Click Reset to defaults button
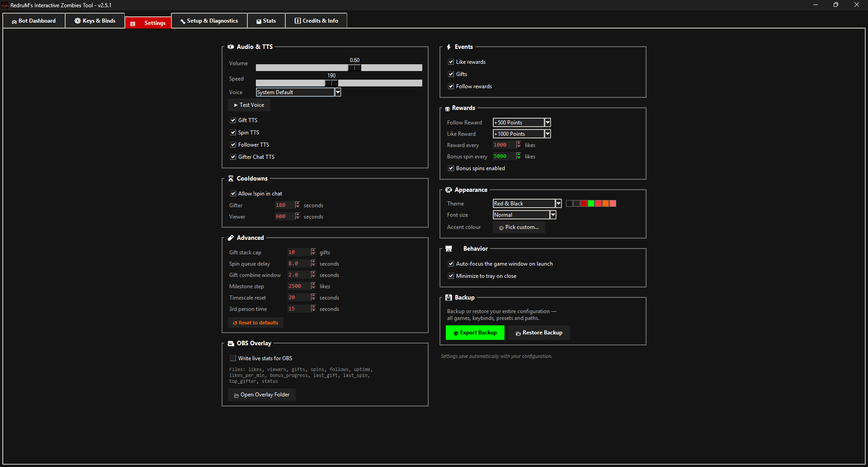The image size is (868, 467). pyautogui.click(x=256, y=323)
